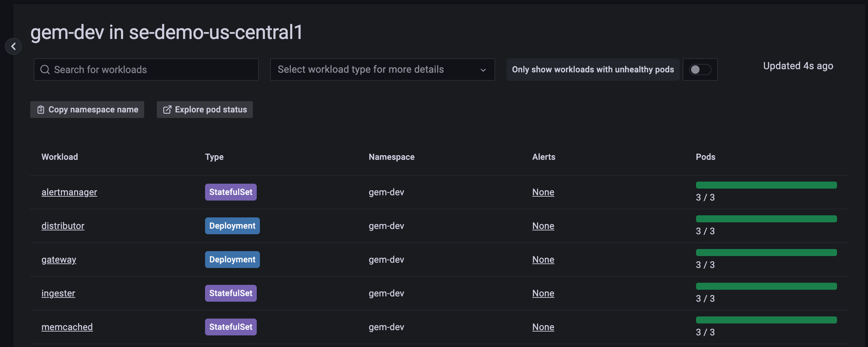The image size is (868, 347).
Task: Click the external link icon on Explore pod status
Action: tap(167, 109)
